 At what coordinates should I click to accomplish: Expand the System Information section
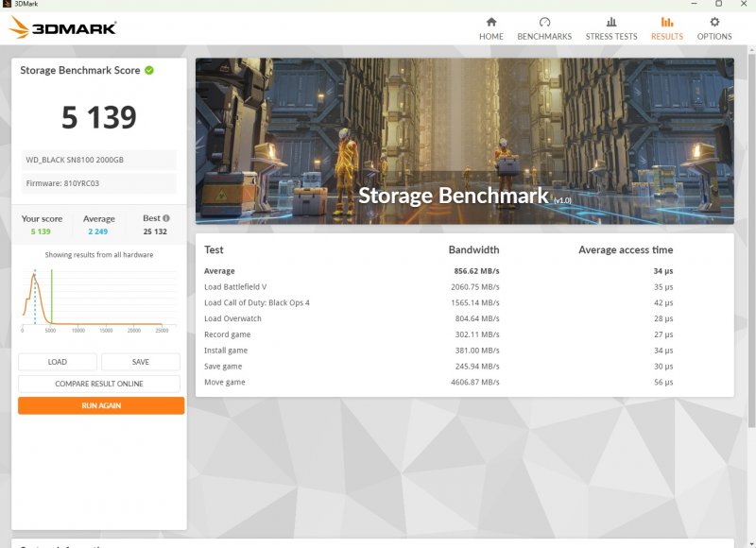(57, 544)
